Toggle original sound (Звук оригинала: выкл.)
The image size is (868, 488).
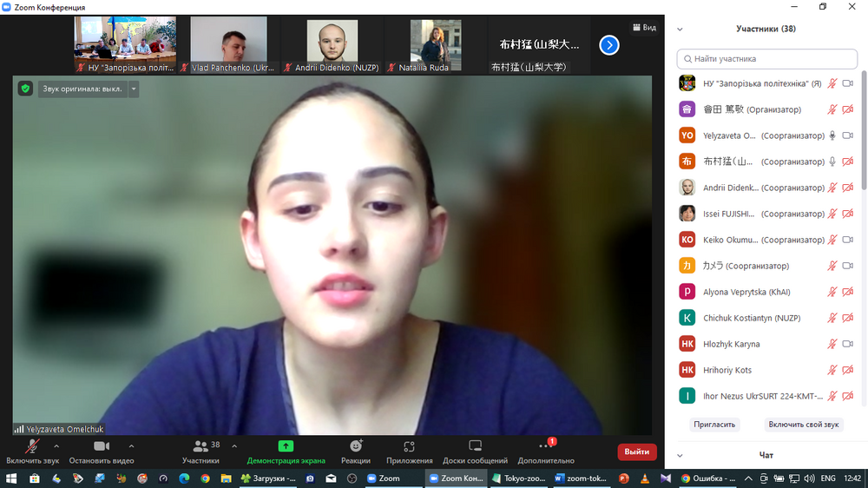[x=82, y=89]
